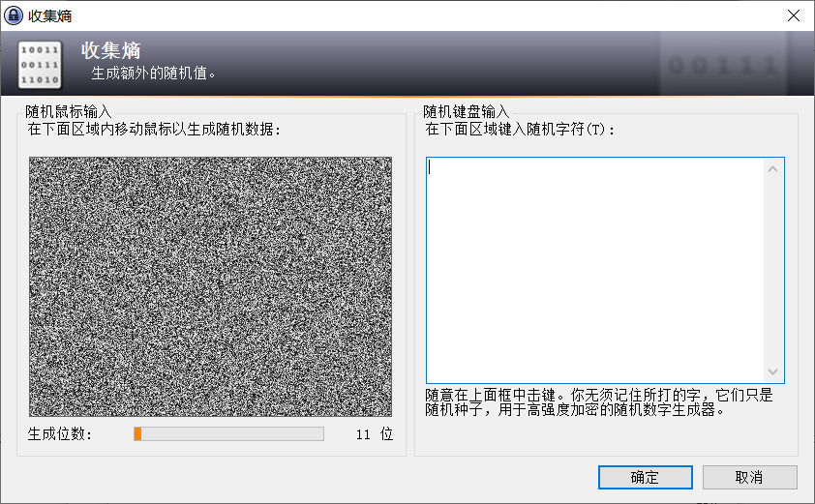The width and height of the screenshot is (815, 504).
Task: Cancel with the 取消 button
Action: point(749,477)
